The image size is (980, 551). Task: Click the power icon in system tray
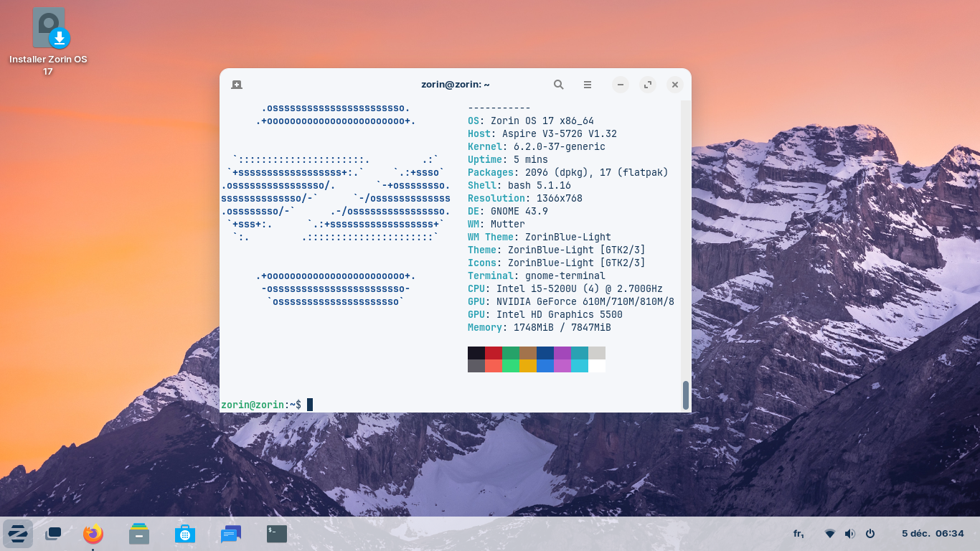coord(870,534)
